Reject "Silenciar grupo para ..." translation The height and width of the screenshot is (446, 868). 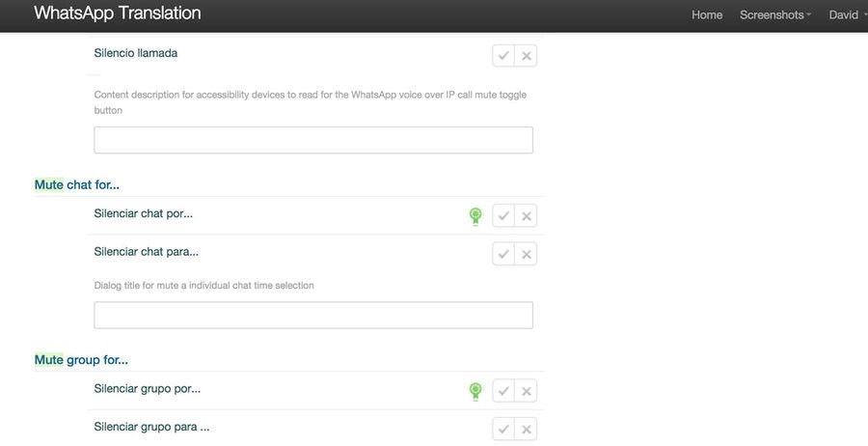pyautogui.click(x=526, y=429)
